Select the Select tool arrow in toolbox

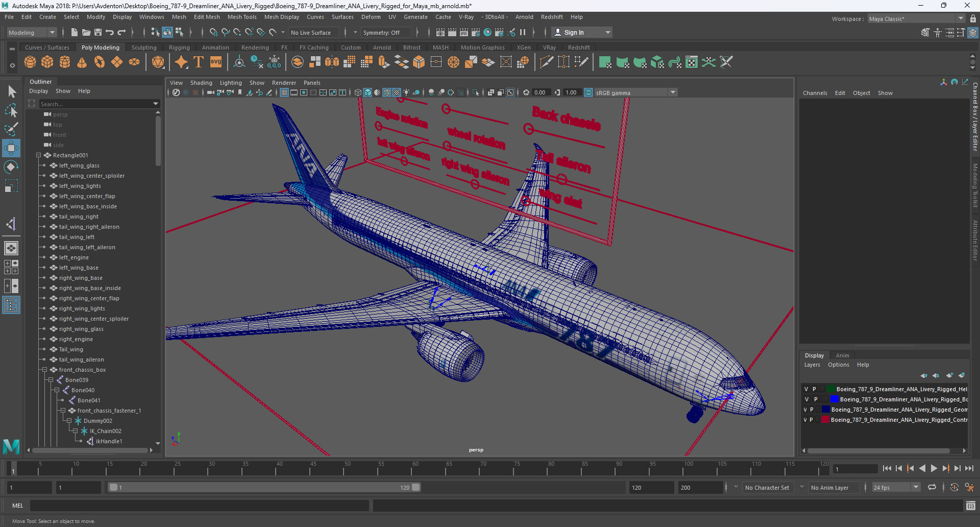11,92
